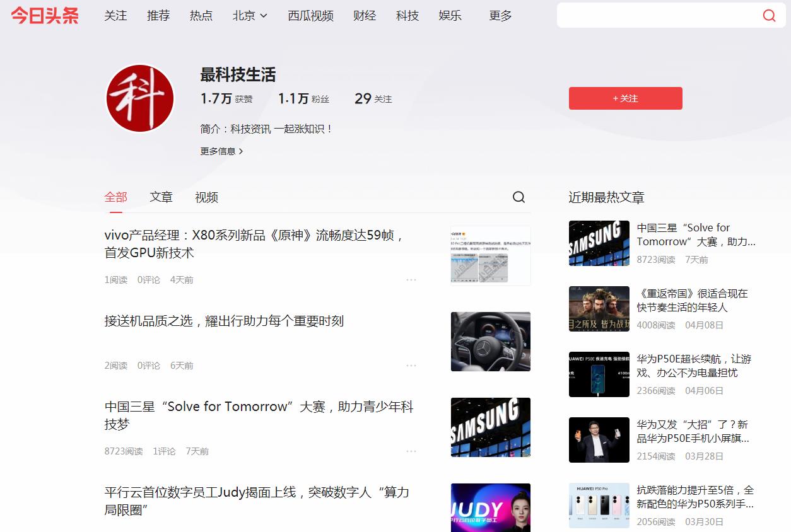Select the 全部 tab
This screenshot has width=791, height=532.
[115, 197]
